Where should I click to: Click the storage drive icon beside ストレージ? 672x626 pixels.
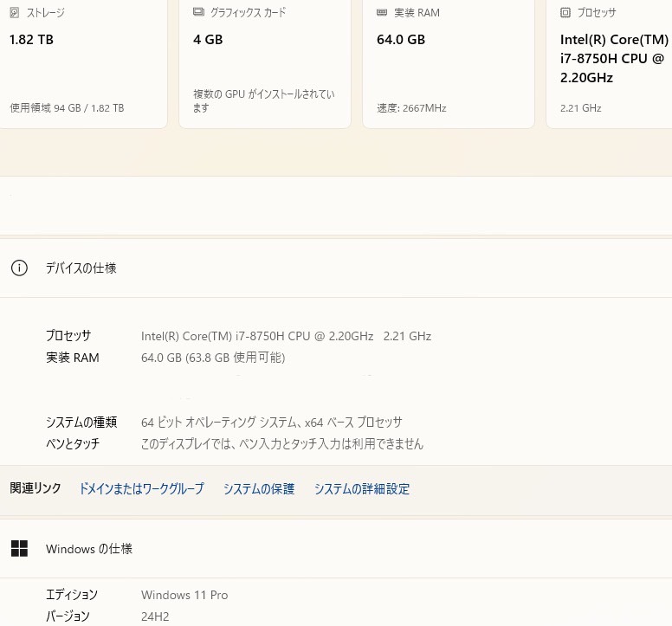(14, 13)
